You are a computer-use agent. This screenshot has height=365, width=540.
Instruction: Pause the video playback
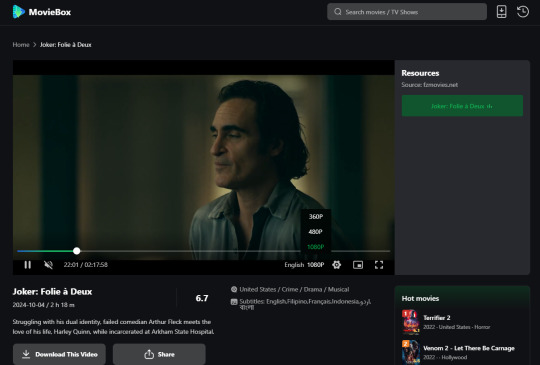click(x=28, y=264)
